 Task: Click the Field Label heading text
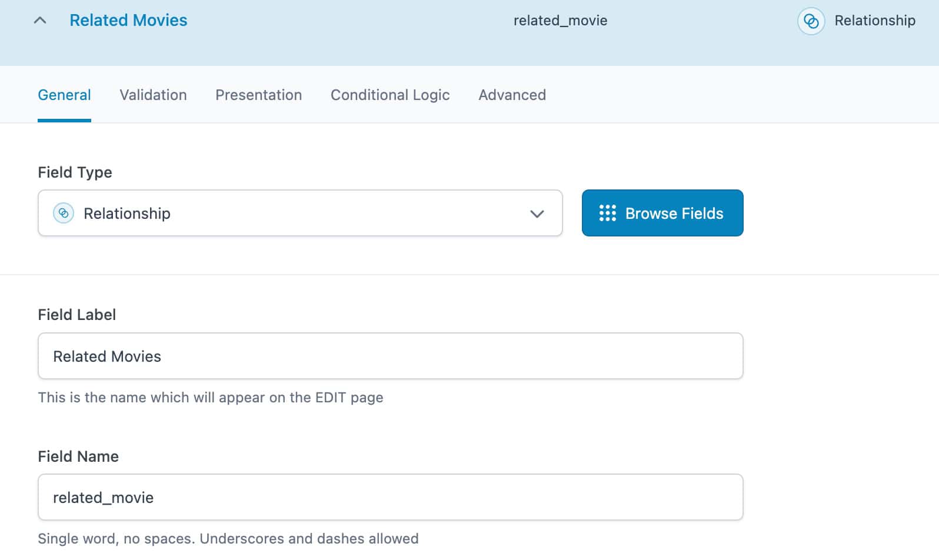pos(76,315)
